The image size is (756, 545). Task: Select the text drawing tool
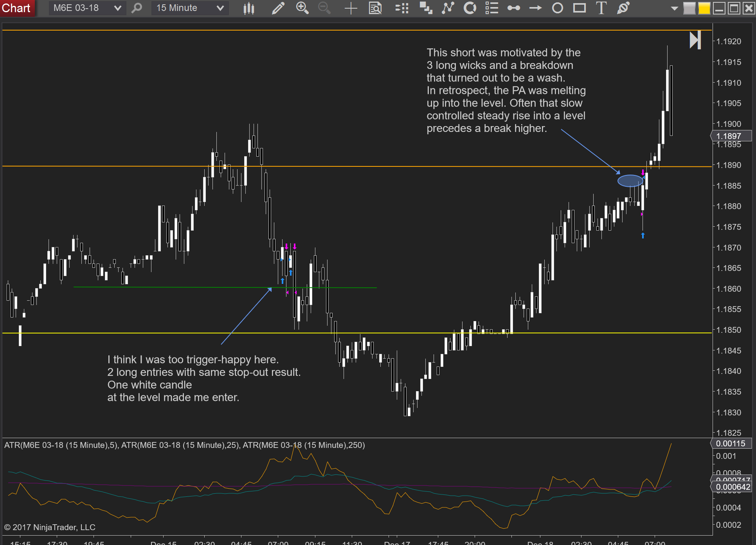[601, 8]
